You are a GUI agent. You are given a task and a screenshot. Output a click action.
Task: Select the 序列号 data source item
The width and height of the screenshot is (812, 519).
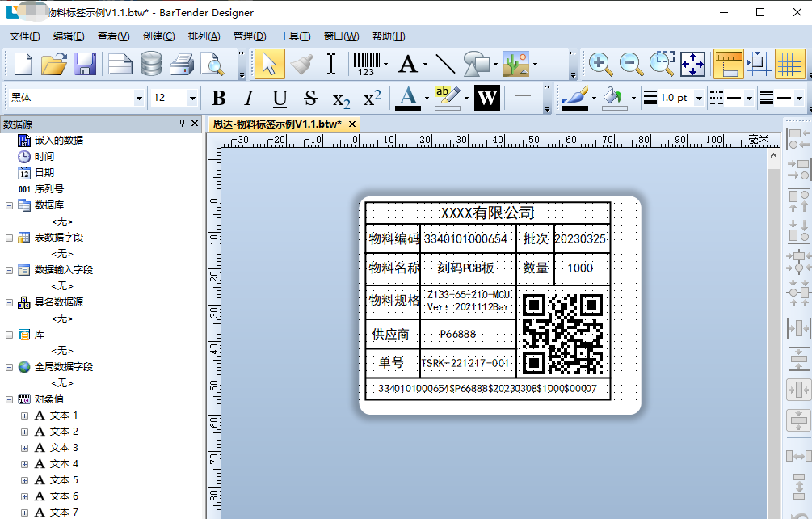(48, 189)
